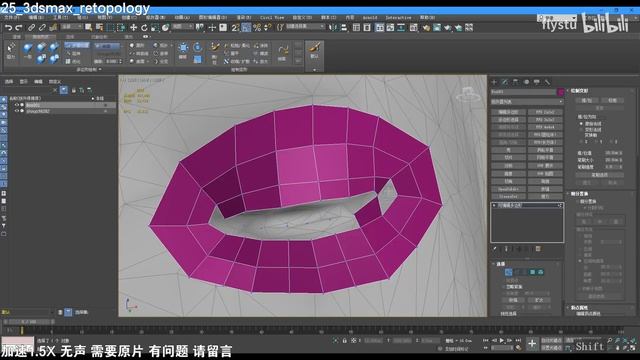Switch to the Utilities command panel tab
Screen dimensions: 640x360
[547, 82]
